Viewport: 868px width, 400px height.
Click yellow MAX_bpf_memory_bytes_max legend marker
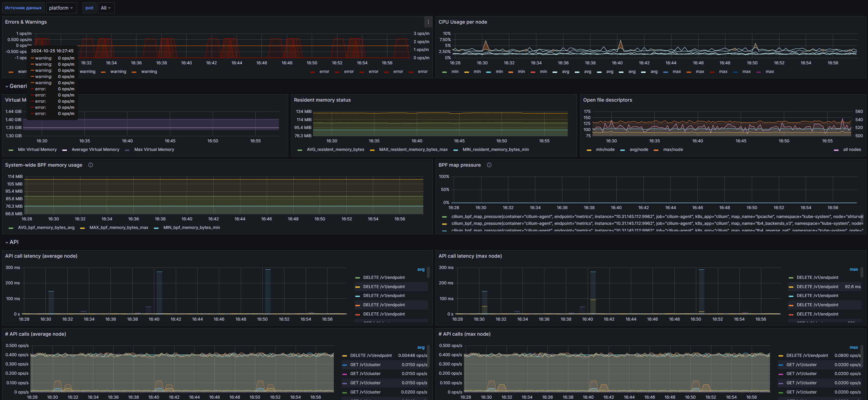[82, 228]
